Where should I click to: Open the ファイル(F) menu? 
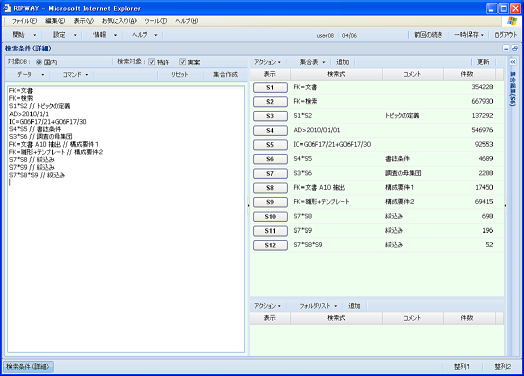(24, 21)
